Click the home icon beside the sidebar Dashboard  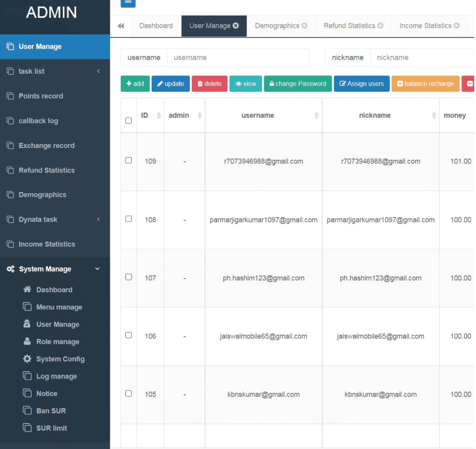click(27, 290)
